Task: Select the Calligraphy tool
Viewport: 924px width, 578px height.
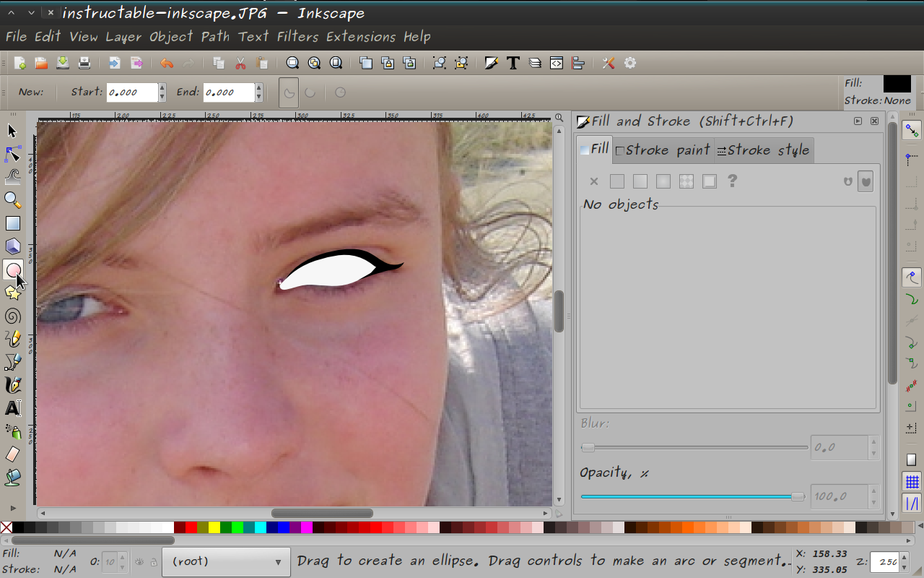Action: pos(12,385)
